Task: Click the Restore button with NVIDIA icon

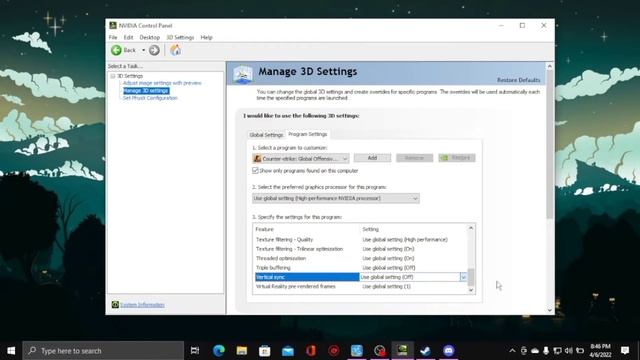Action: coord(457,158)
